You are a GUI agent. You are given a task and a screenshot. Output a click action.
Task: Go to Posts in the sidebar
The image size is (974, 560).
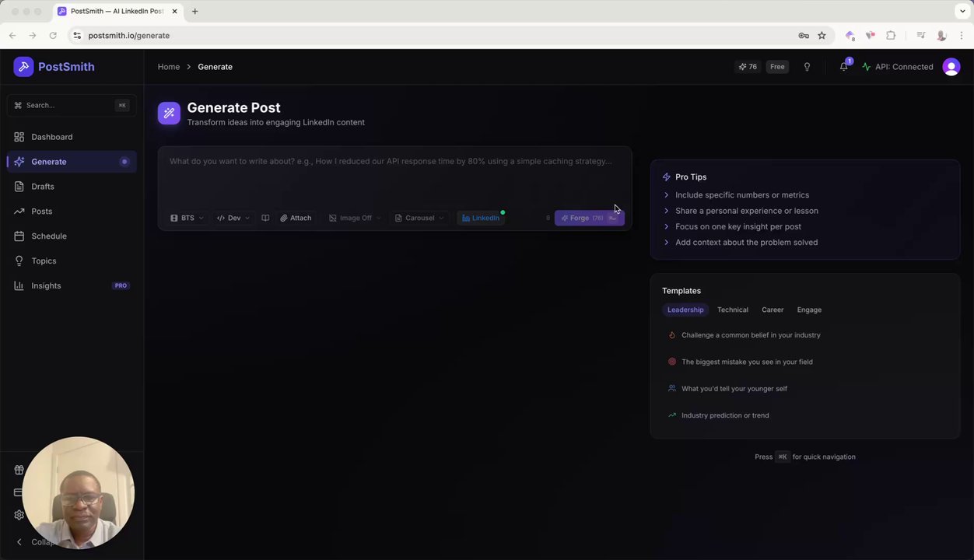[72, 212]
